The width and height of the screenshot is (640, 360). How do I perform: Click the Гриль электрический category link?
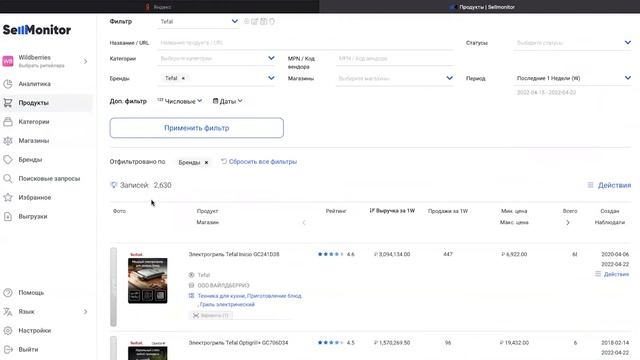227,304
